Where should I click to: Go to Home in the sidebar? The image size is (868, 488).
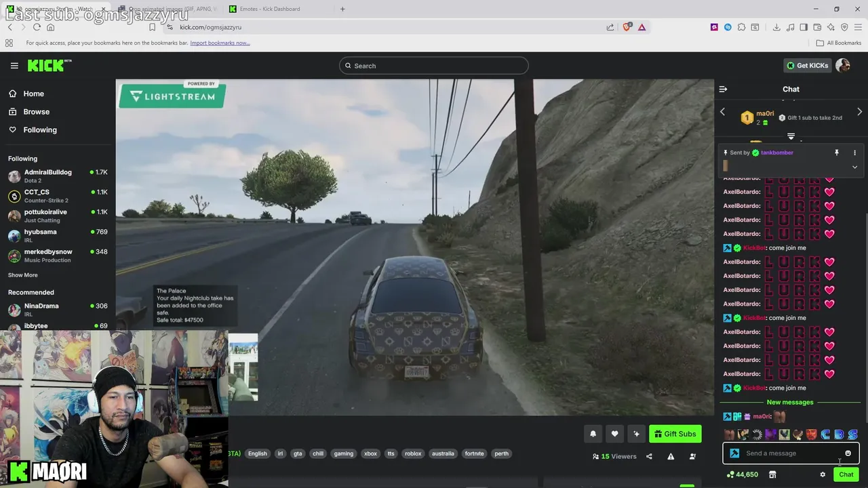pos(33,94)
